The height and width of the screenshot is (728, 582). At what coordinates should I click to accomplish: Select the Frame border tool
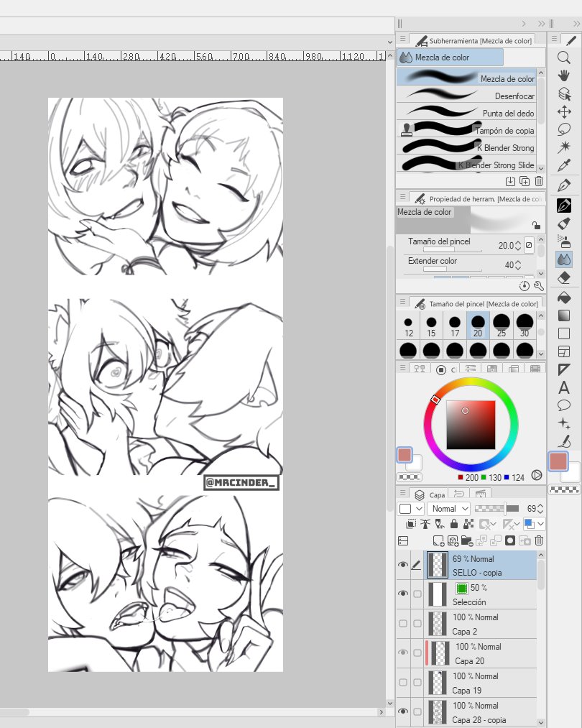(x=564, y=351)
